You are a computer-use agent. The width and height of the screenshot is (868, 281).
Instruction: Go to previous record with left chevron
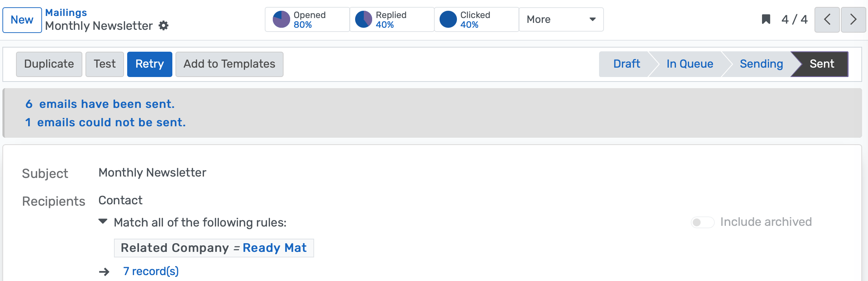(827, 19)
